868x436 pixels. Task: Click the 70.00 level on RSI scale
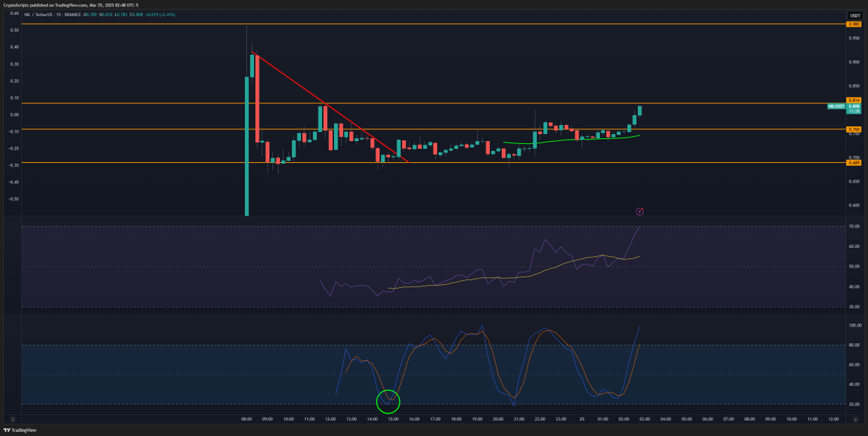click(853, 227)
